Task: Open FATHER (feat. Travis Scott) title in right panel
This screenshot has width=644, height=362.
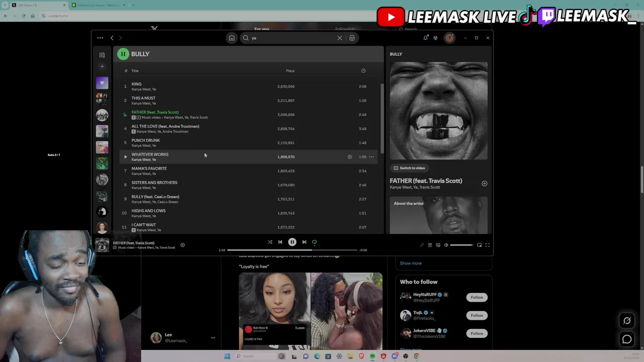Action: [x=426, y=181]
